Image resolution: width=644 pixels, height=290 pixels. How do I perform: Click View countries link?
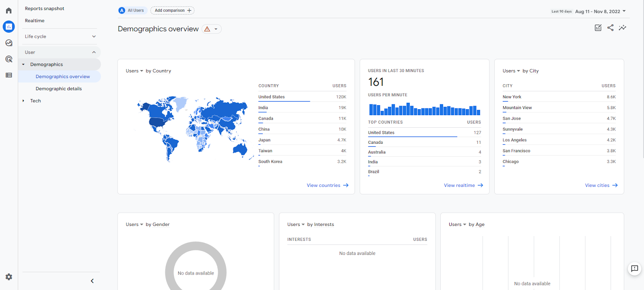(328, 185)
